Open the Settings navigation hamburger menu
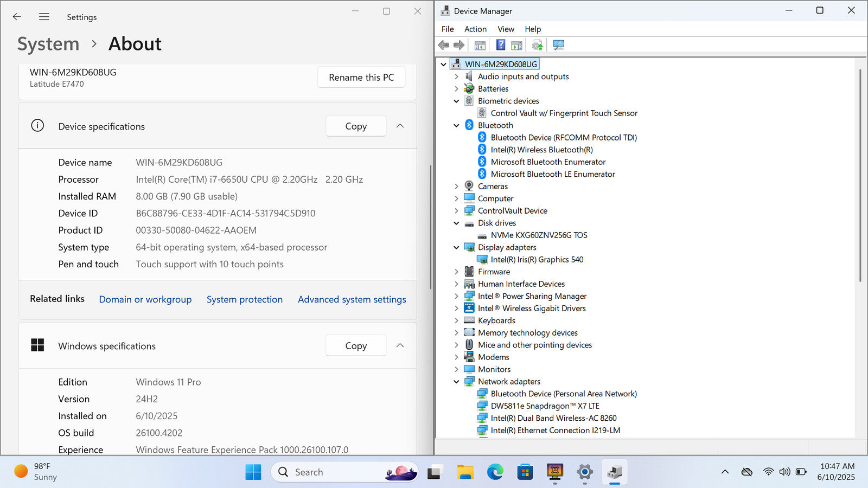This screenshot has width=868, height=488. click(44, 17)
